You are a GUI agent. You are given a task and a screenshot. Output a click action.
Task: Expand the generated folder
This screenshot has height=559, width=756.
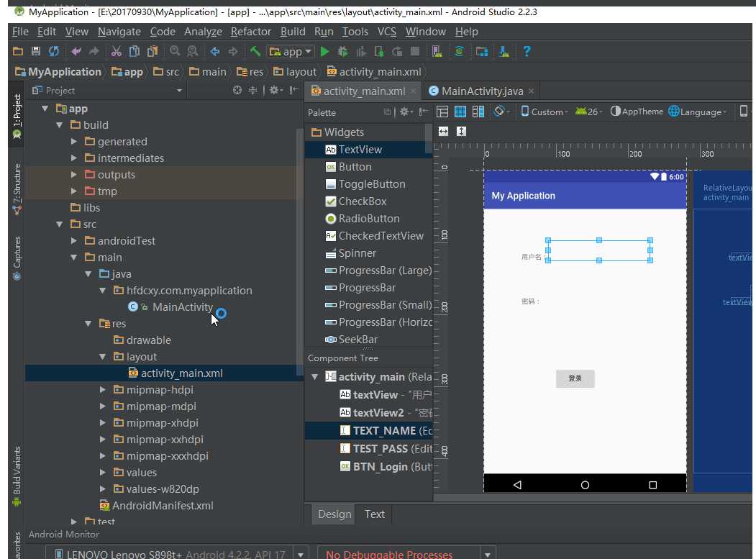coord(74,141)
